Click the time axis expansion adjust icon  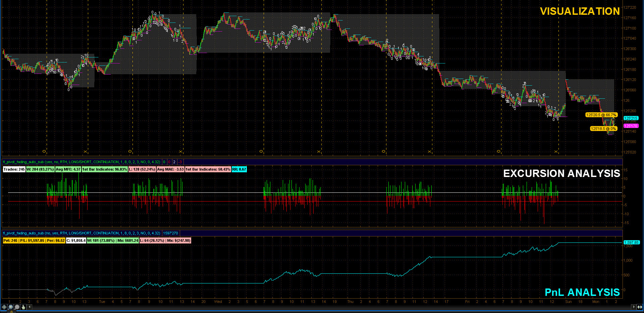pyautogui.click(x=640, y=307)
